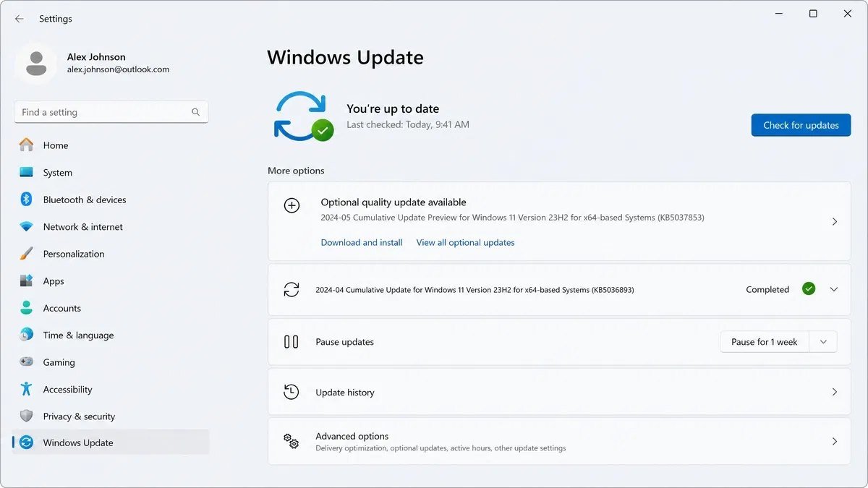Open the Advanced options row
This screenshot has width=868, height=488.
coord(559,441)
